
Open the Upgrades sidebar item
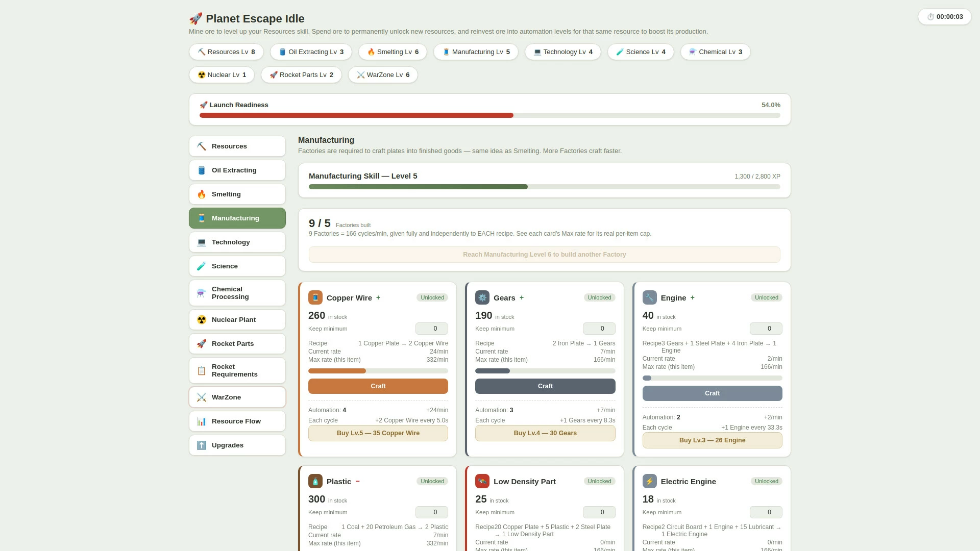click(x=237, y=445)
